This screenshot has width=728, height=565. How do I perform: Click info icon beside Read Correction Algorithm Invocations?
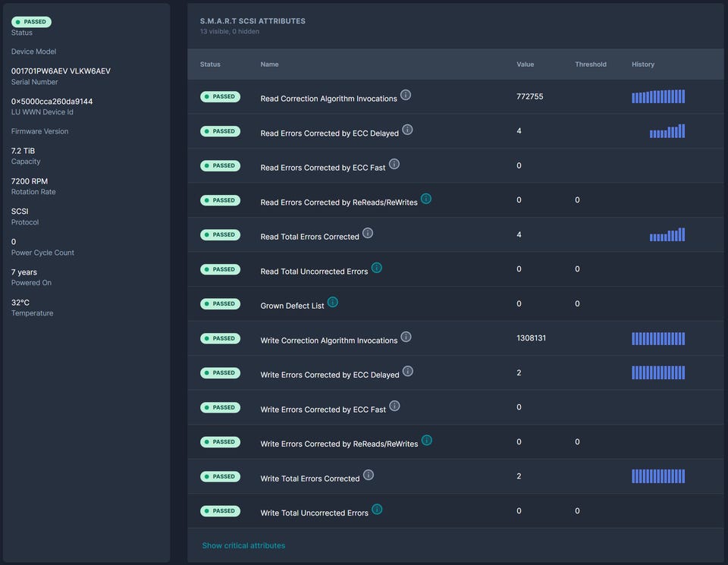[406, 95]
